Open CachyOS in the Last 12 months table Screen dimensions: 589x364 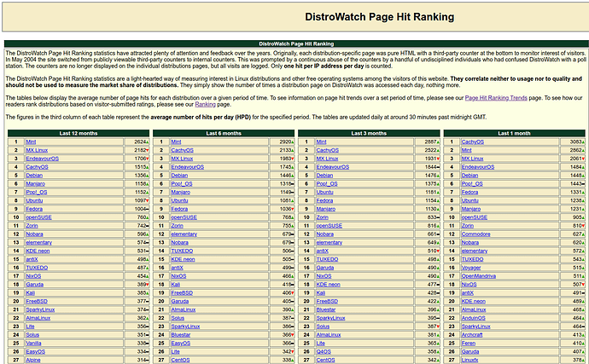pyautogui.click(x=37, y=167)
